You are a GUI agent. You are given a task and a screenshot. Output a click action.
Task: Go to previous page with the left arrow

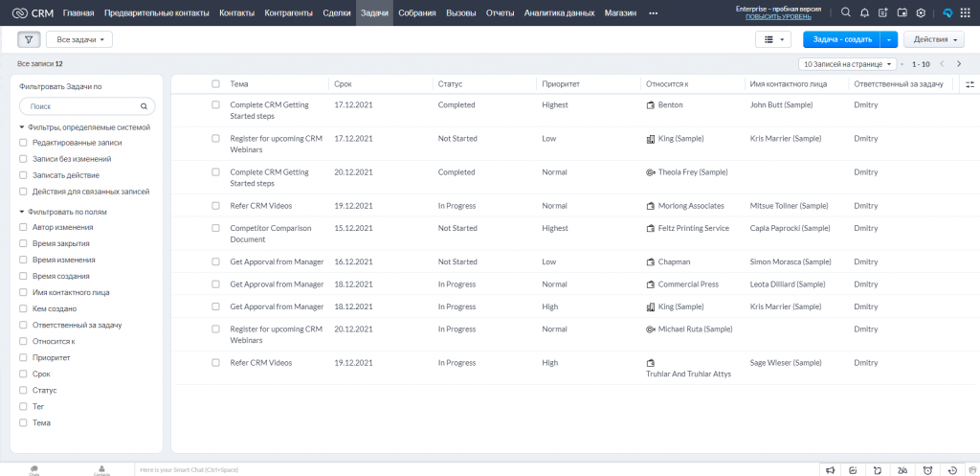pos(942,64)
